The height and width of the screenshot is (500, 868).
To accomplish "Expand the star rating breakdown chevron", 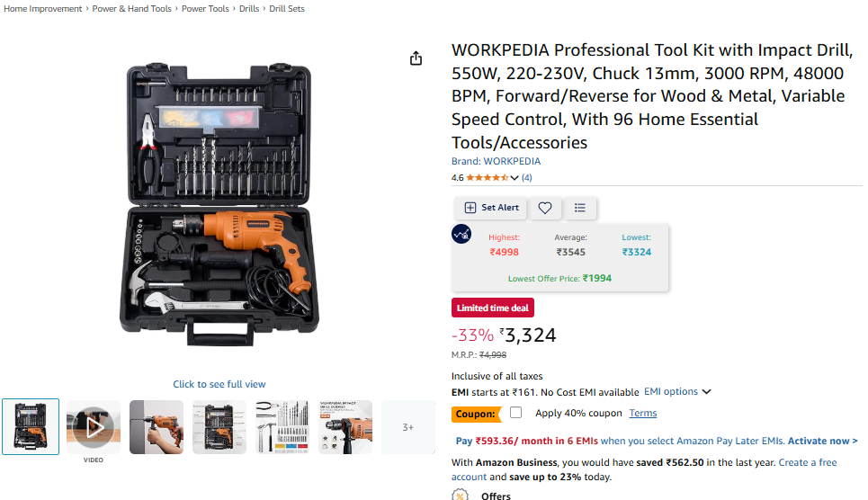I will coord(515,178).
